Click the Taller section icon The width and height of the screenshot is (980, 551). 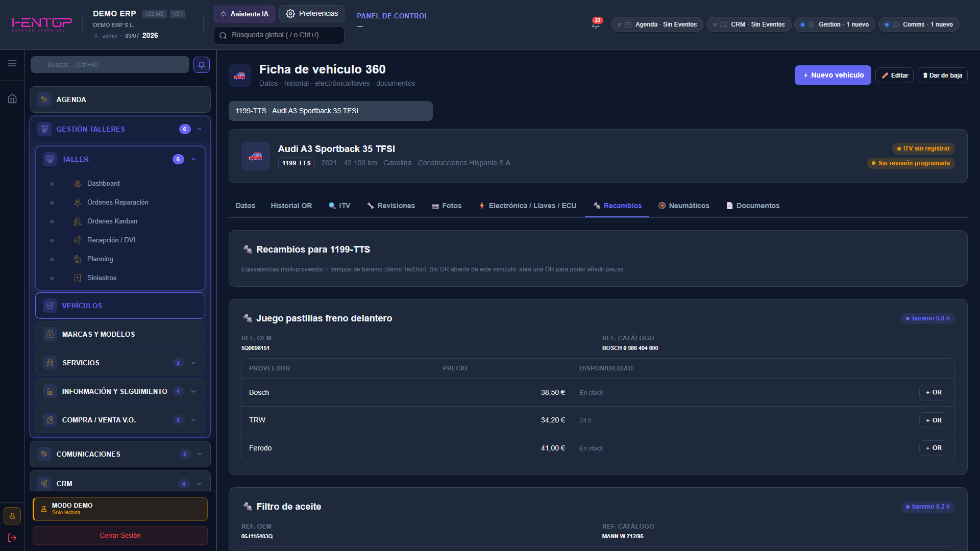click(x=50, y=159)
